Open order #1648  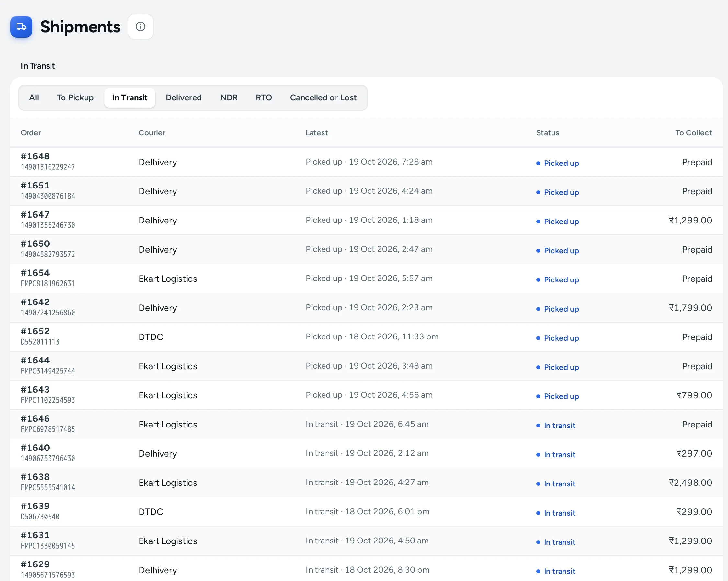[x=35, y=156]
